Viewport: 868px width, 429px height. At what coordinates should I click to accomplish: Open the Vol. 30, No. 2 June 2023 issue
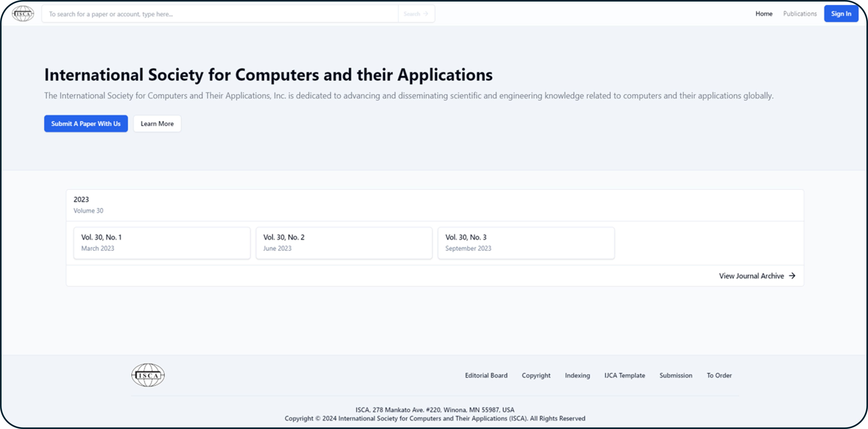[344, 243]
